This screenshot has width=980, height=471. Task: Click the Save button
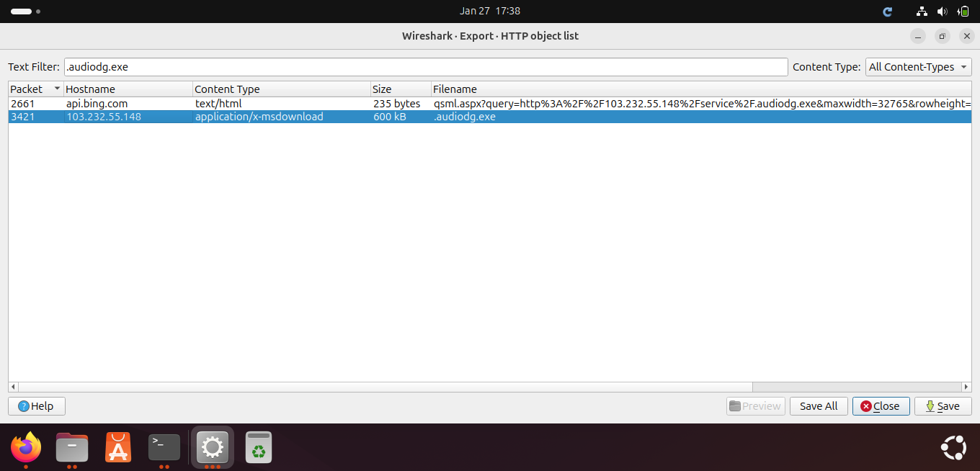coord(943,406)
